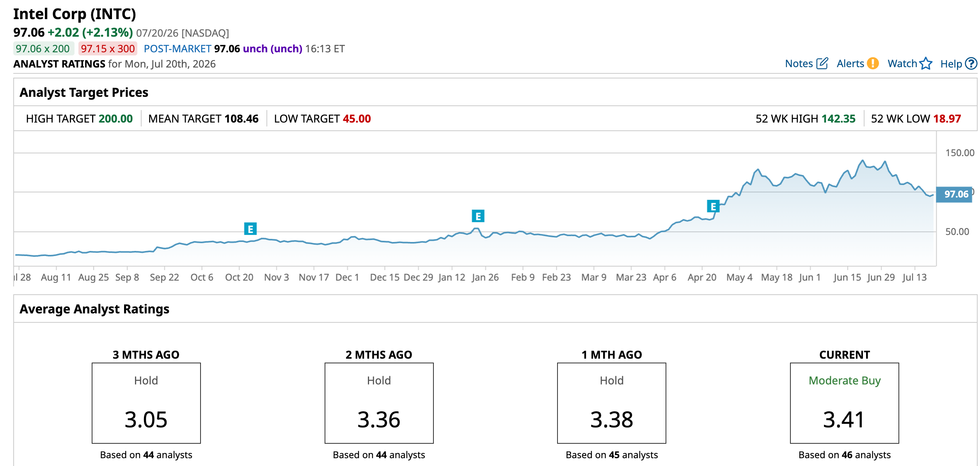
Task: Click the green bid 97.06 x 200
Action: coord(43,49)
